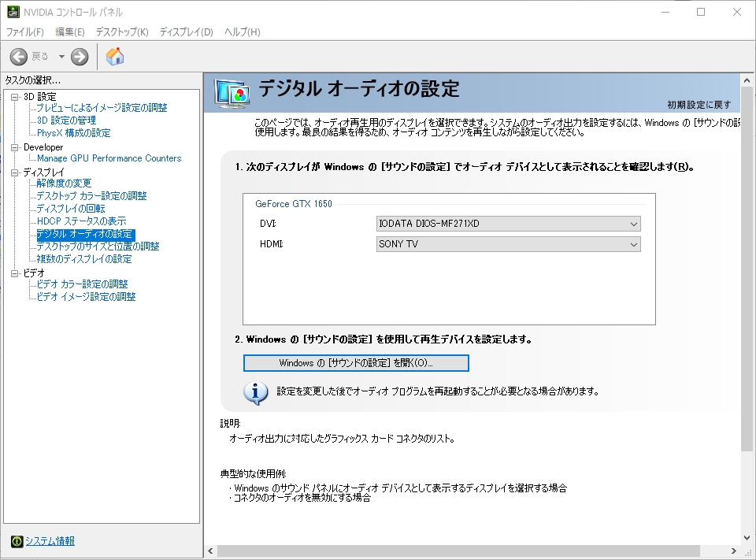This screenshot has width=756, height=560.
Task: Click the vertical scrollbar down arrow
Action: coord(747,538)
